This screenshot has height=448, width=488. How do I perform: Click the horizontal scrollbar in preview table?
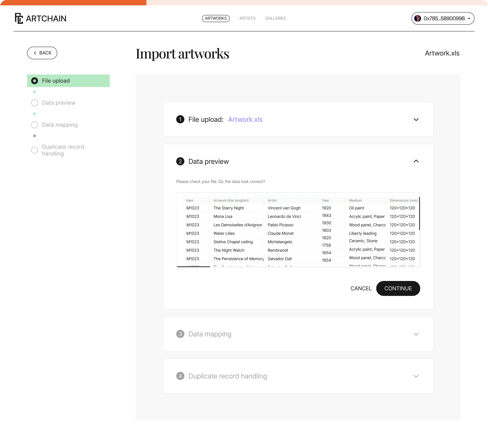pyautogui.click(x=193, y=267)
